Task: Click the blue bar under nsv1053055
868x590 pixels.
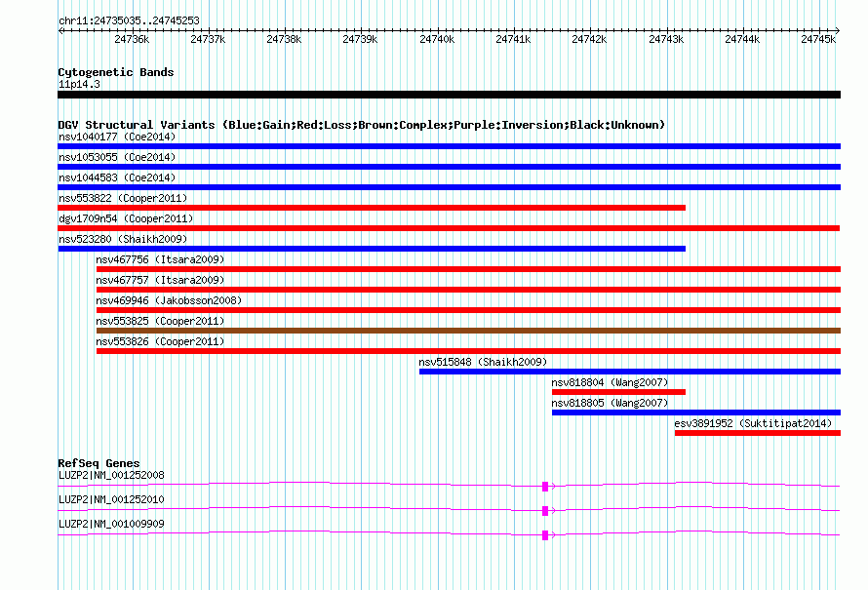Action: click(x=449, y=167)
